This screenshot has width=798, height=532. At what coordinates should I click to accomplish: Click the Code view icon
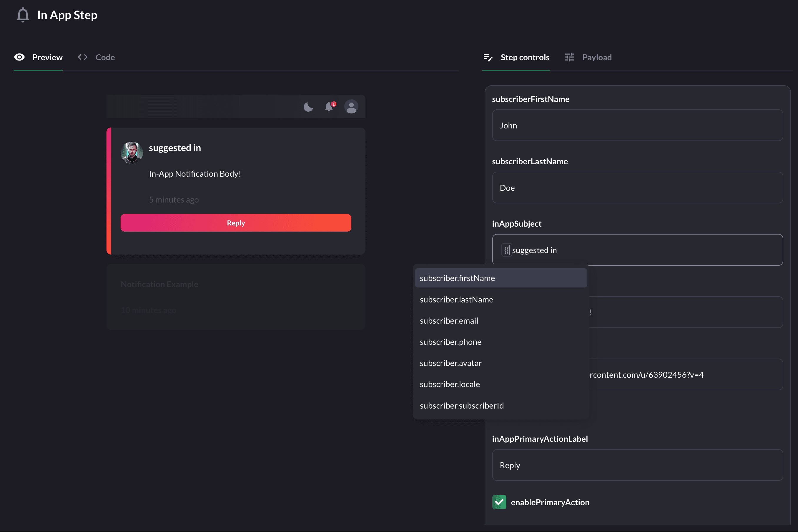[83, 56]
